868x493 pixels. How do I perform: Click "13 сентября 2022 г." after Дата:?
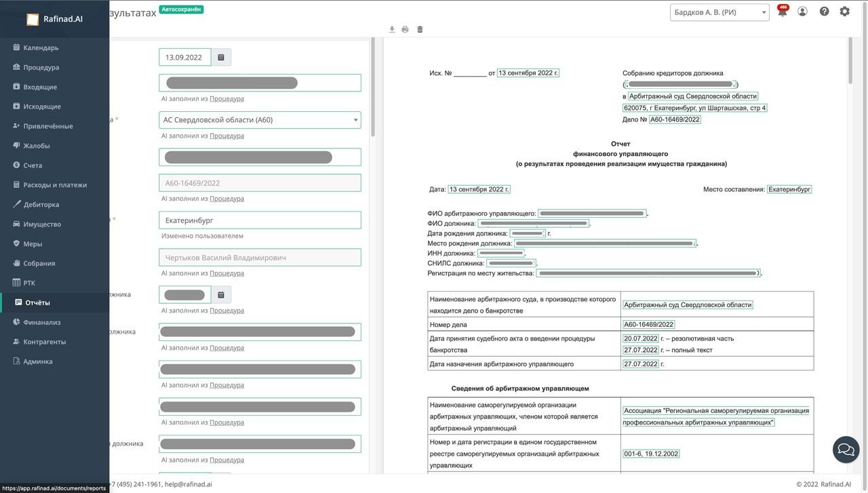pos(479,189)
